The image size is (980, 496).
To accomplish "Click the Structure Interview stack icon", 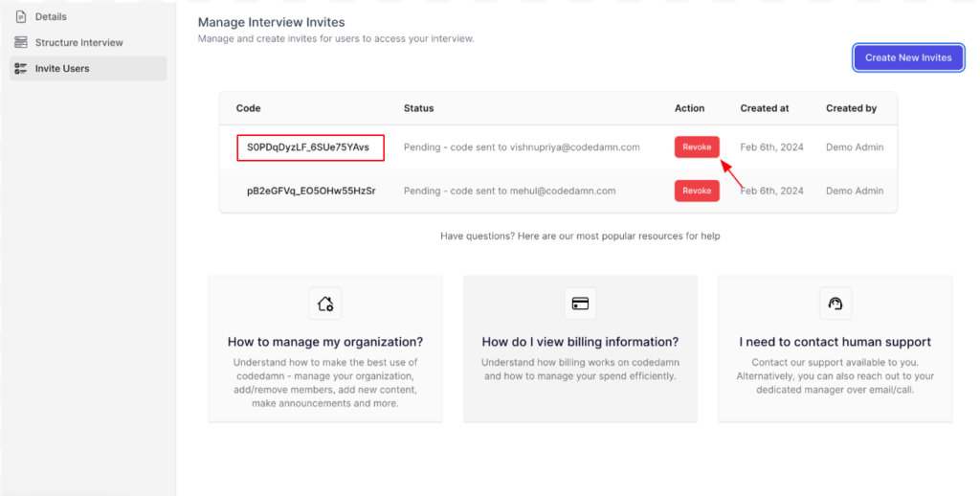I will 21,42.
